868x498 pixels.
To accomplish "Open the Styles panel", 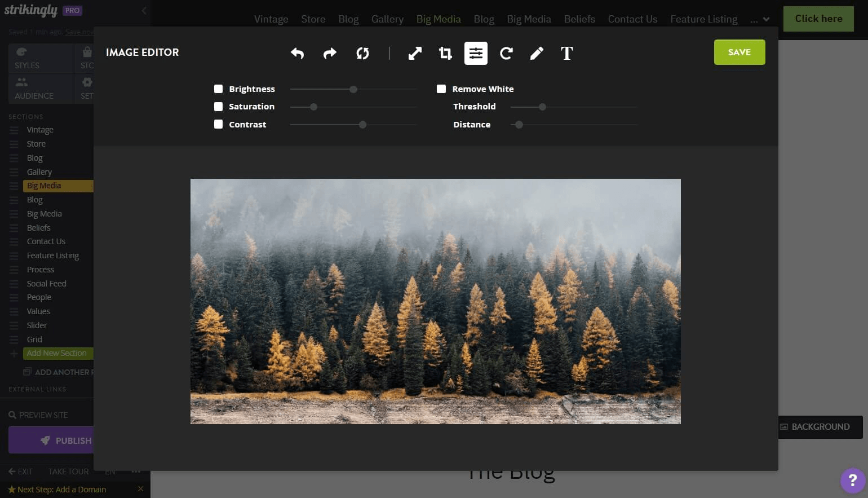I will (x=26, y=58).
